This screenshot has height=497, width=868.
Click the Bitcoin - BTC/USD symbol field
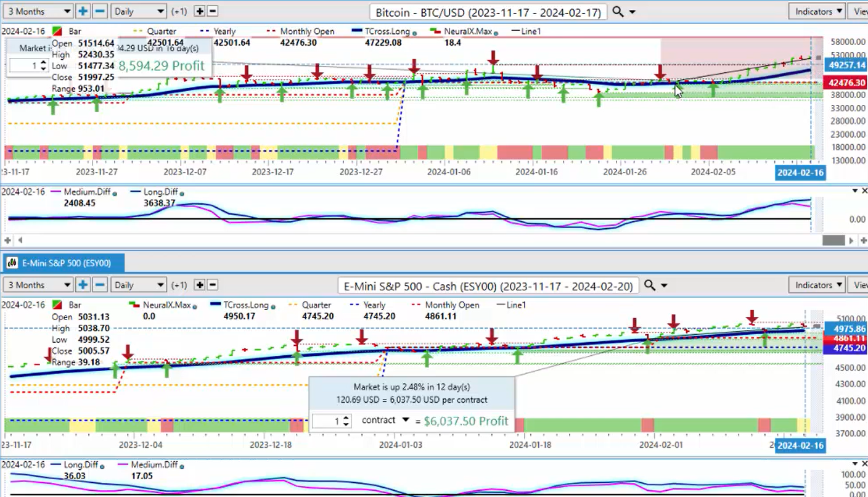coord(489,12)
